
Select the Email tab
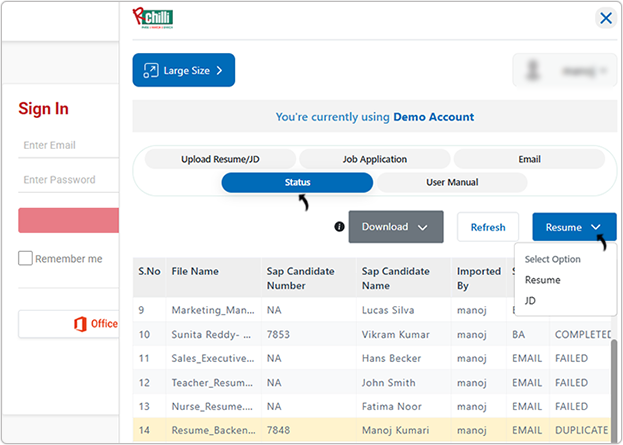point(529,159)
